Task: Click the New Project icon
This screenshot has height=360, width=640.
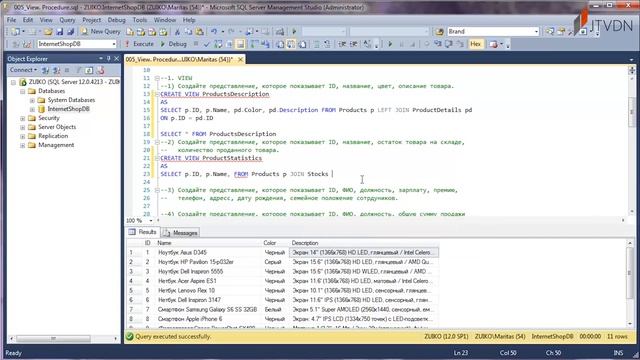Action: 16,31
